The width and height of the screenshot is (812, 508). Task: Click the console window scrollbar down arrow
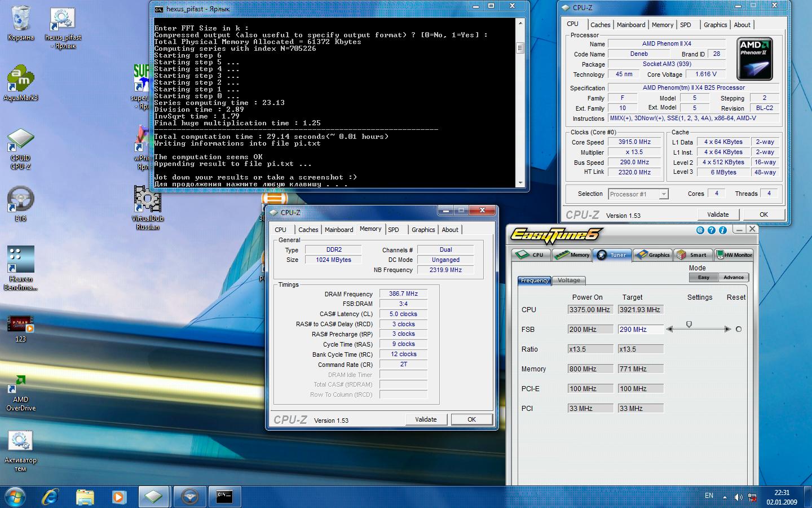520,183
